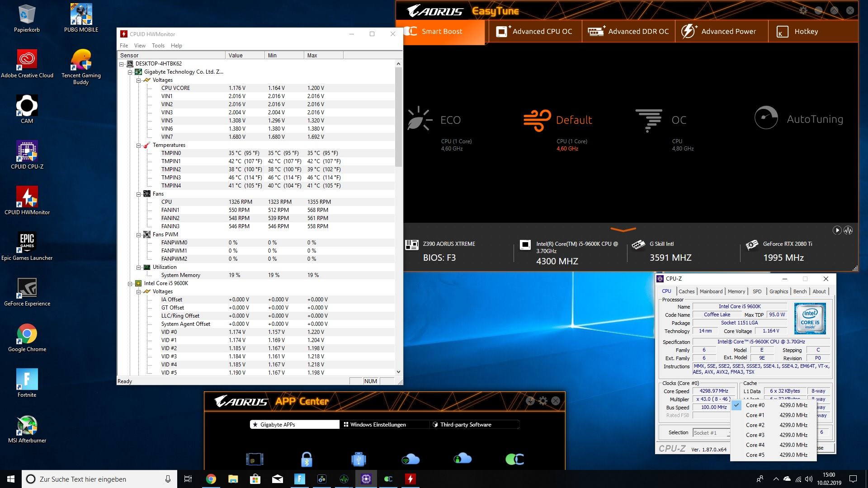This screenshot has height=488, width=868.
Task: Click the waveform monitor icon in EasyTune
Action: coord(848,230)
